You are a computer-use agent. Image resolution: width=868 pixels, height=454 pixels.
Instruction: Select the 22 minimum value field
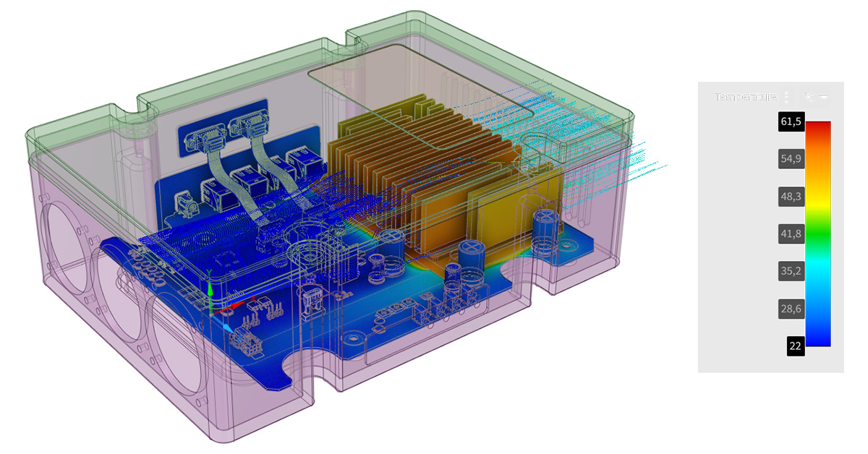(x=795, y=346)
